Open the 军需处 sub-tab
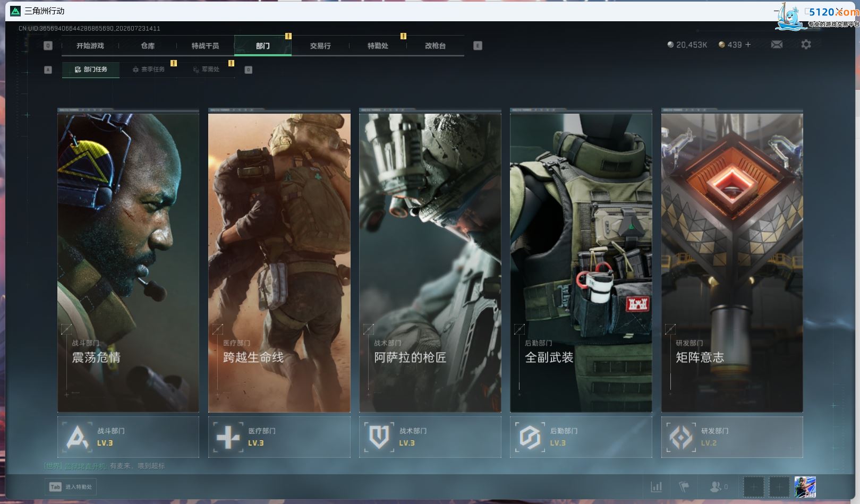 (206, 70)
